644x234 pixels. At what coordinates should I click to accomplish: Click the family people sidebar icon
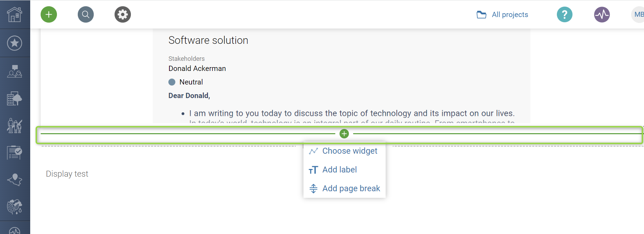point(15,126)
